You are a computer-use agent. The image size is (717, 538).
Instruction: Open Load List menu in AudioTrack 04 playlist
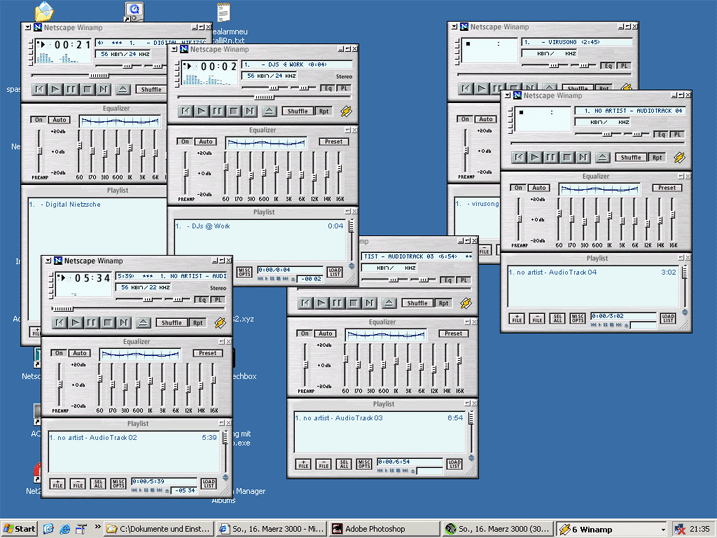pyautogui.click(x=668, y=318)
